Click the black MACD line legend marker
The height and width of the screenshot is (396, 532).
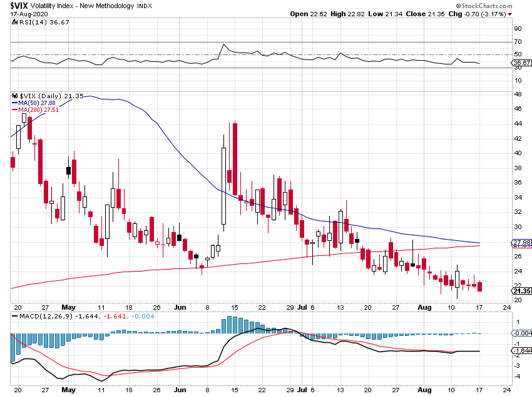point(15,317)
